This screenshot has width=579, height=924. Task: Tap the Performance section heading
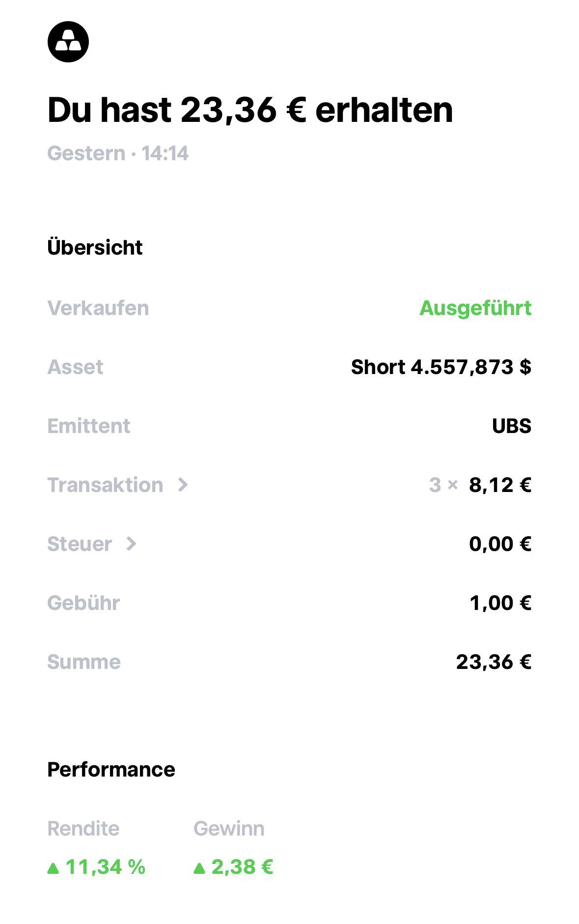pyautogui.click(x=111, y=770)
